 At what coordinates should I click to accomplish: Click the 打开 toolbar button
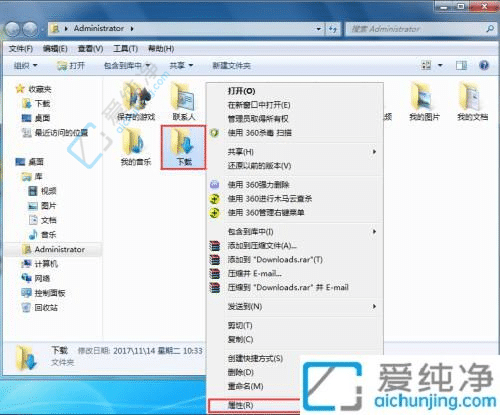click(71, 66)
